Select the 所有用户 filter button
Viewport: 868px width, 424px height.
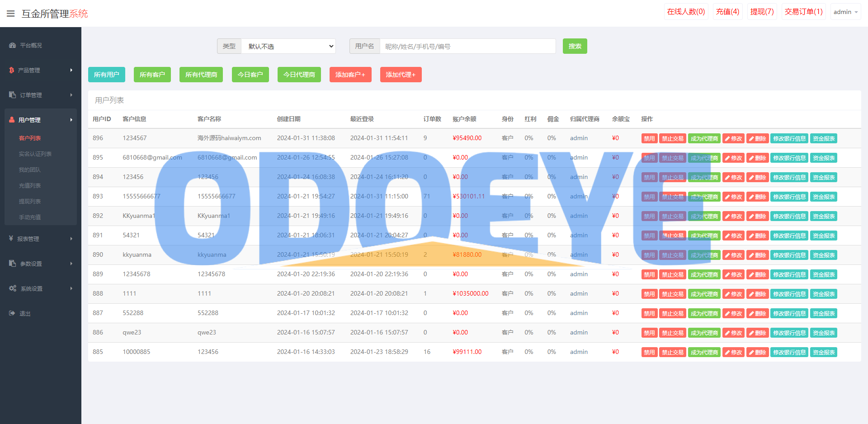tap(107, 75)
